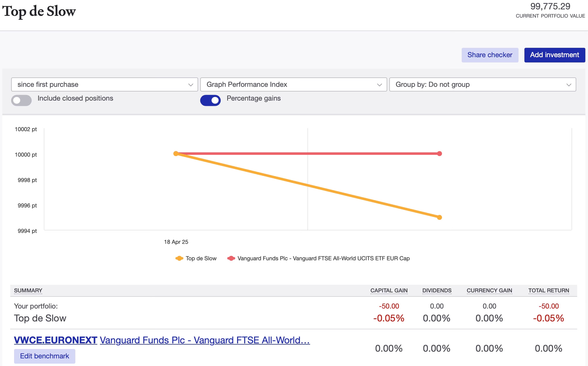This screenshot has width=588, height=366.
Task: Click the orange end data point on chart
Action: tap(439, 217)
